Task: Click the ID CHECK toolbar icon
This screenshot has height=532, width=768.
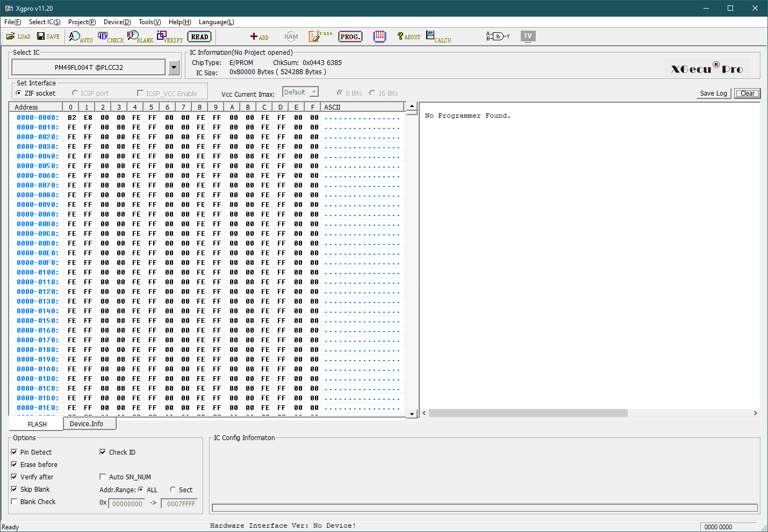Action: click(x=110, y=37)
